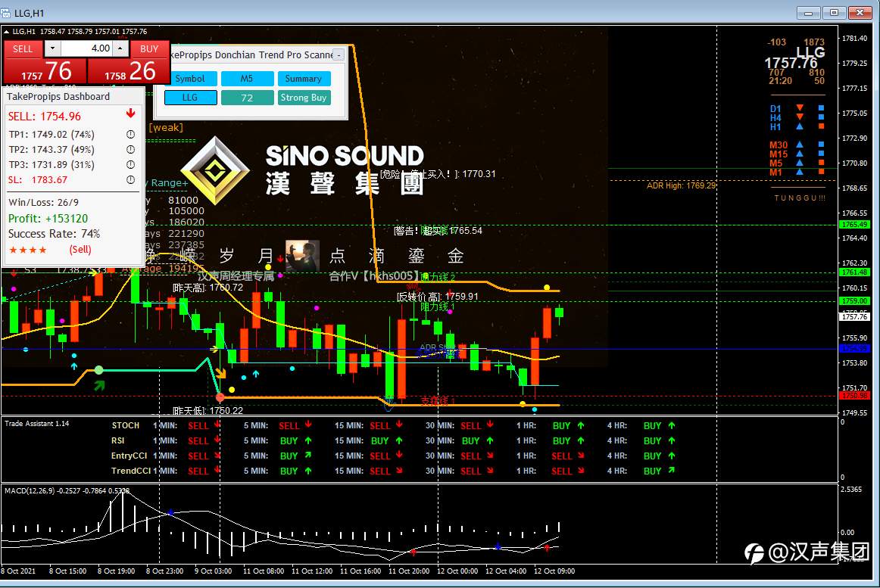Click the BUY one-click trading button

[x=149, y=49]
